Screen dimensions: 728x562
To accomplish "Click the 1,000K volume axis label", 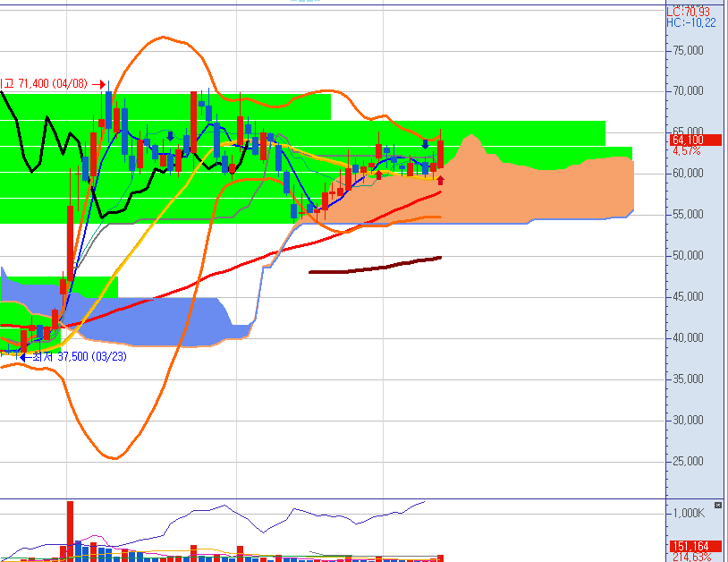I will [x=689, y=514].
